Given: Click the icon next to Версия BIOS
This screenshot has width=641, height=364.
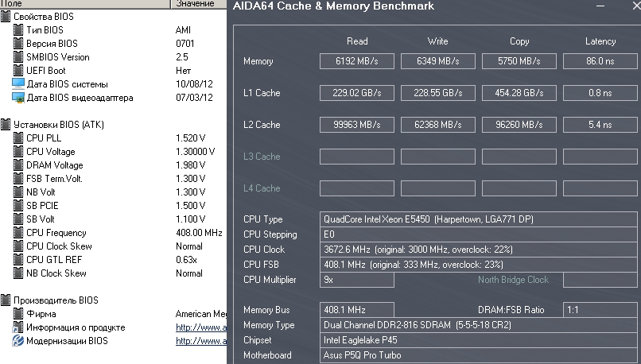Looking at the screenshot, I should coord(18,44).
